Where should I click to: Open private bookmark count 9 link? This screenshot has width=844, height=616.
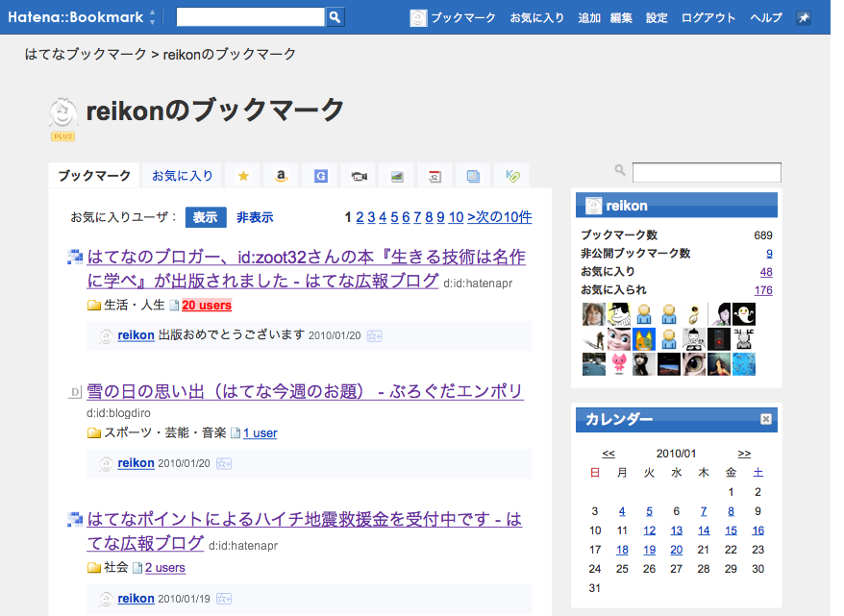(x=769, y=254)
